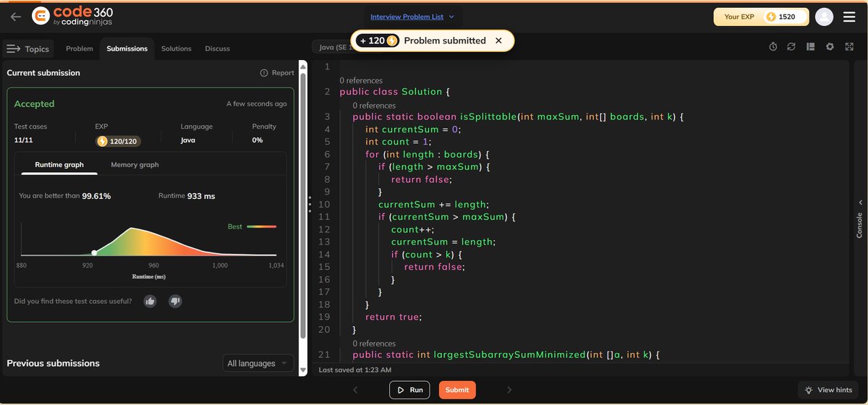Go back with the left arrow icon
868x405 pixels.
click(16, 17)
